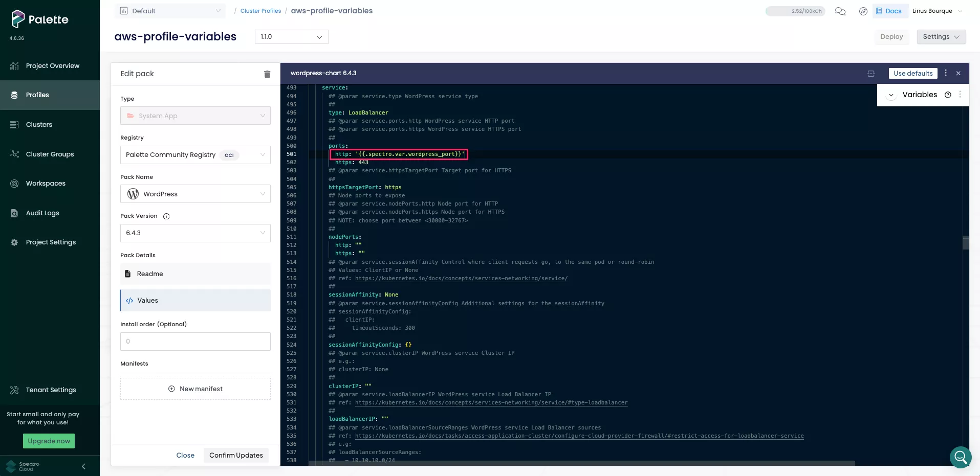Open the chat messages icon in header

pyautogui.click(x=840, y=11)
